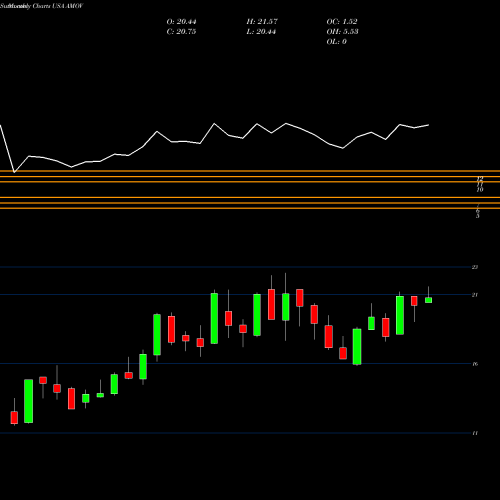The height and width of the screenshot is (500, 500).
Task: Click the last green candlestick on the chart
Action: click(x=428, y=300)
